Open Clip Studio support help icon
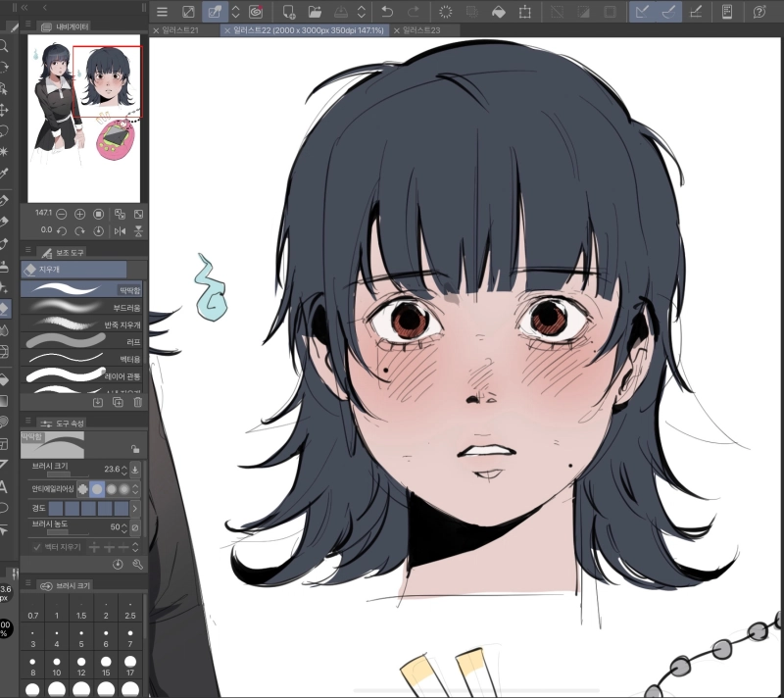This screenshot has width=784, height=698. (x=759, y=12)
